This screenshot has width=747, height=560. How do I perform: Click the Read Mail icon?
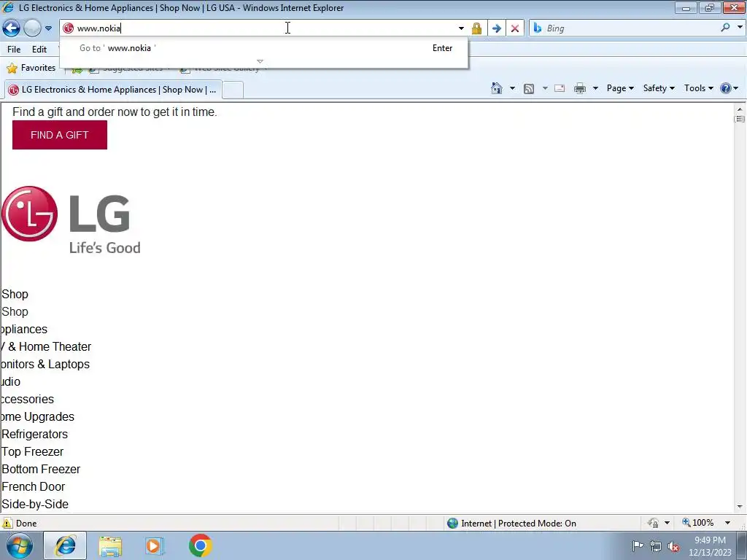pyautogui.click(x=560, y=88)
